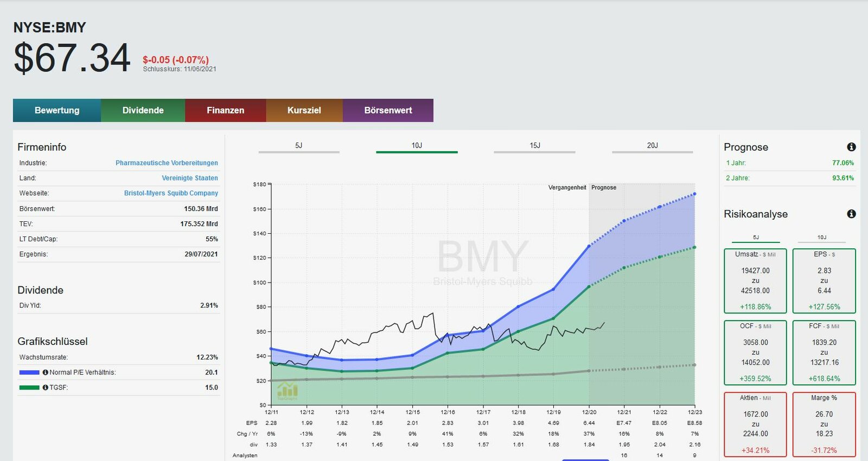Image resolution: width=868 pixels, height=461 pixels.
Task: Follow the Pharmazeutische Vorbereitungen industry link
Action: click(x=167, y=163)
